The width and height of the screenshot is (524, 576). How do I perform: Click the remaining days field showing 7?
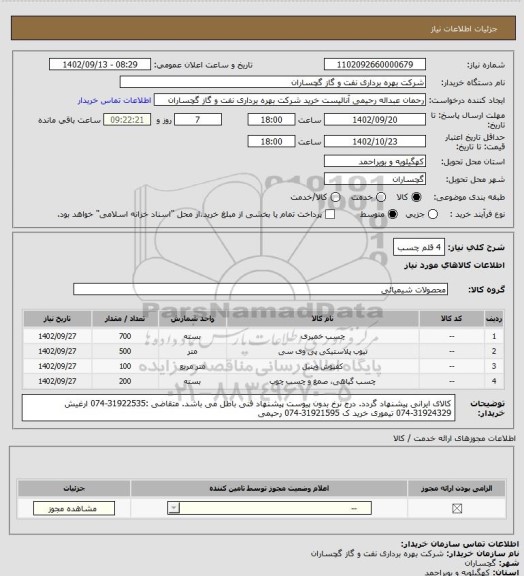198,120
